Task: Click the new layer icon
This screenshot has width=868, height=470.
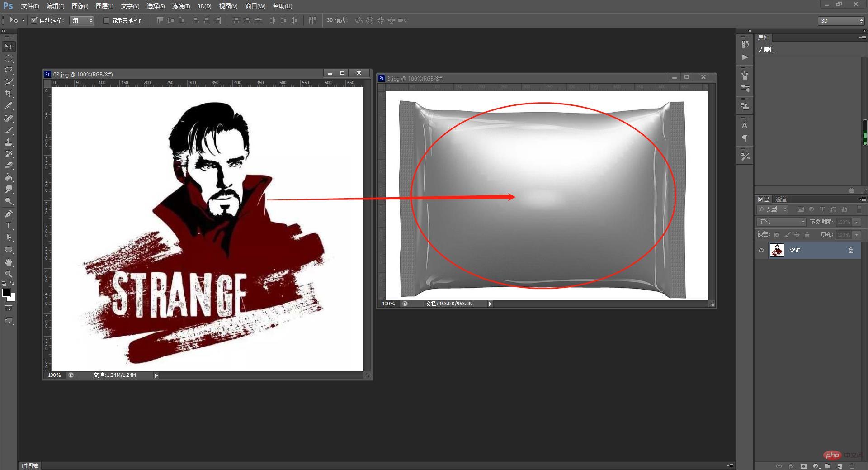Action: coord(840,466)
